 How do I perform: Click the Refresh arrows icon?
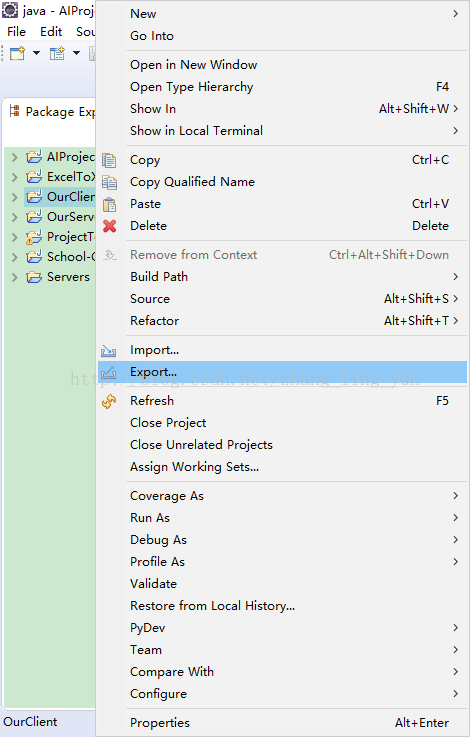109,401
